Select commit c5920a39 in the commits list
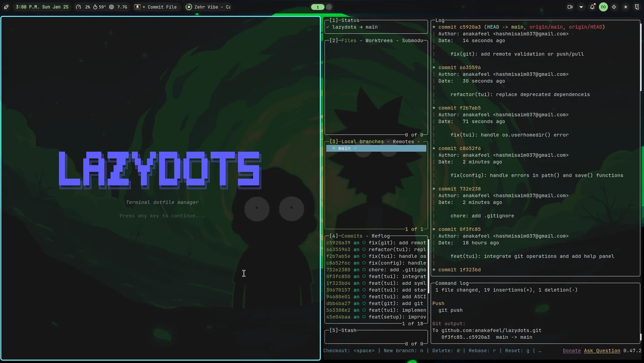644x363 pixels. tap(376, 243)
